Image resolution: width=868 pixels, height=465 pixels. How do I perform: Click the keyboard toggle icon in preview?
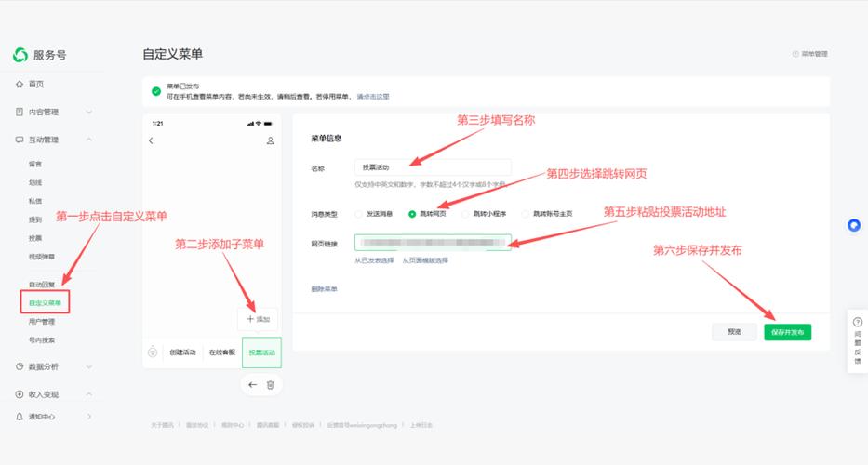tap(153, 352)
